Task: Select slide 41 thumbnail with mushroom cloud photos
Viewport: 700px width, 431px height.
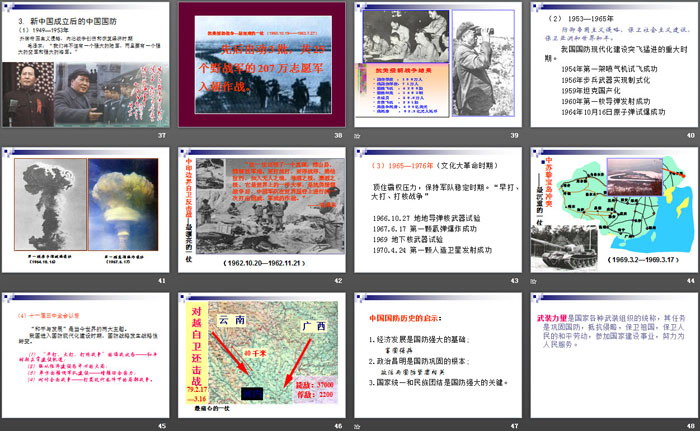Action: tap(86, 210)
